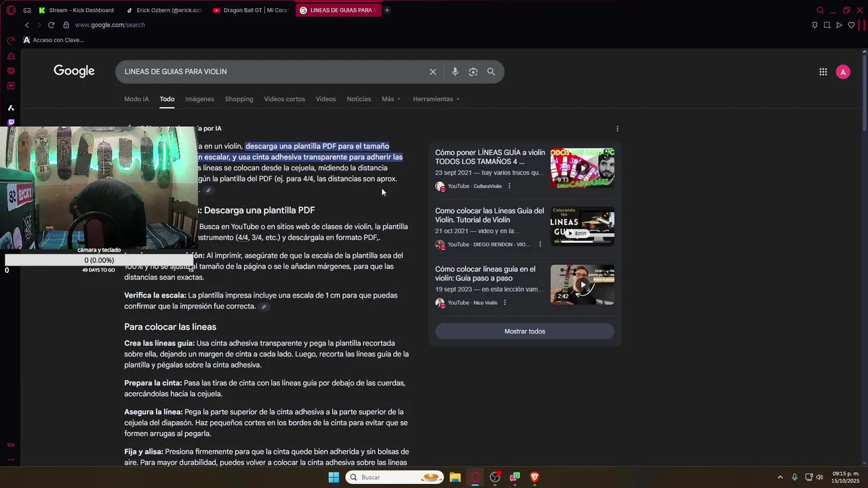Open the Windows Start menu
The image size is (868, 488).
(x=334, y=477)
